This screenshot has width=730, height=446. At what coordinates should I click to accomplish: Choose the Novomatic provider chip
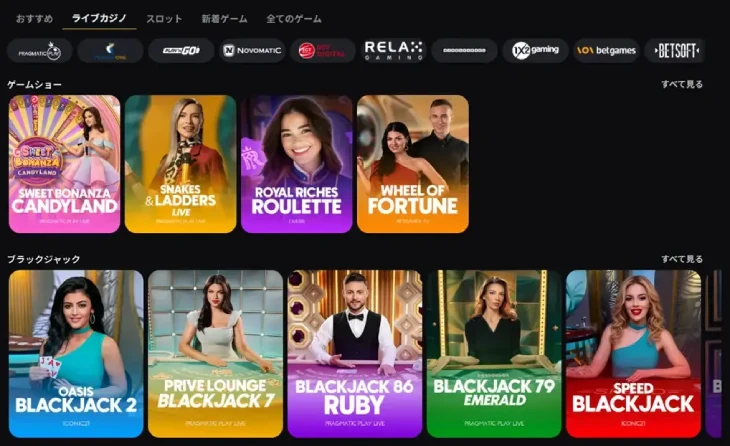(x=252, y=50)
